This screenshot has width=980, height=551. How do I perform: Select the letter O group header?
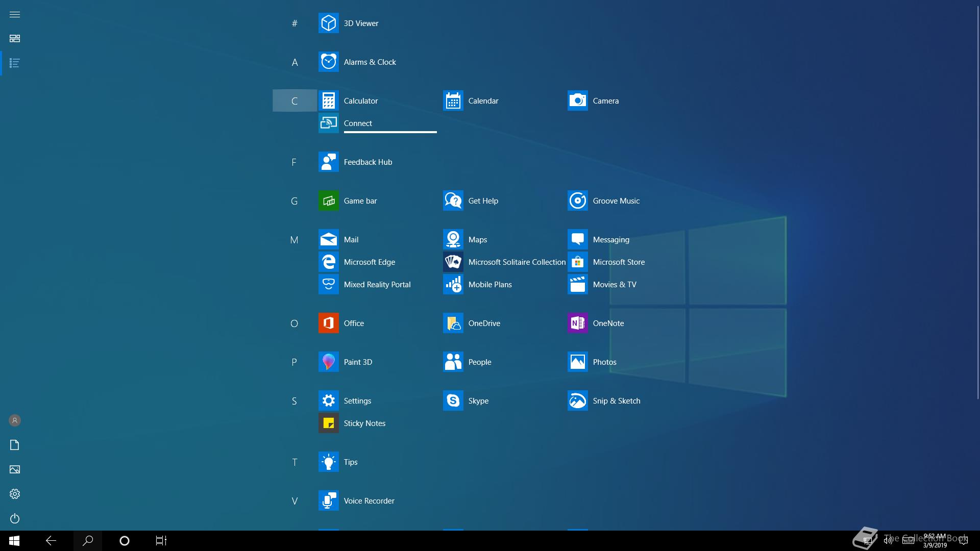(x=295, y=323)
